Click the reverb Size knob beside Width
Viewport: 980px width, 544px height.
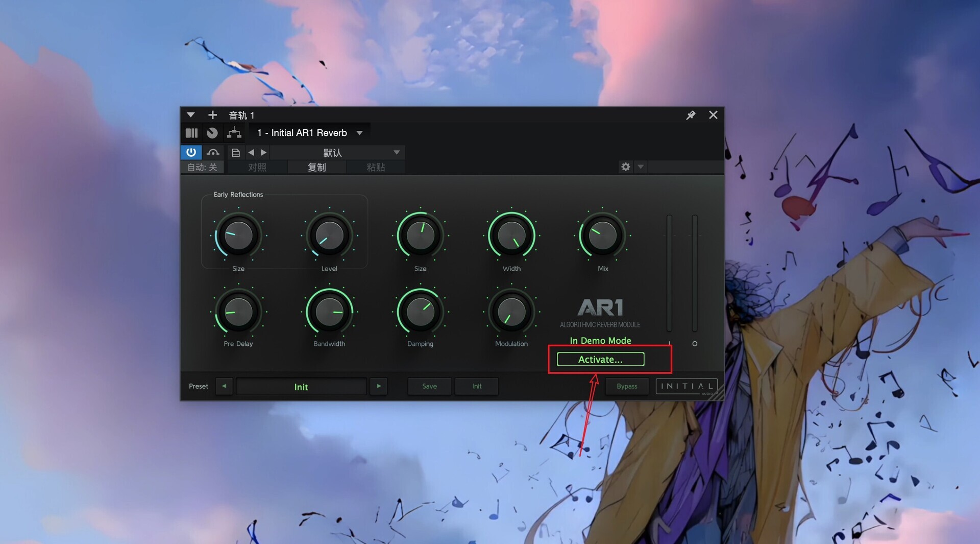pos(420,235)
